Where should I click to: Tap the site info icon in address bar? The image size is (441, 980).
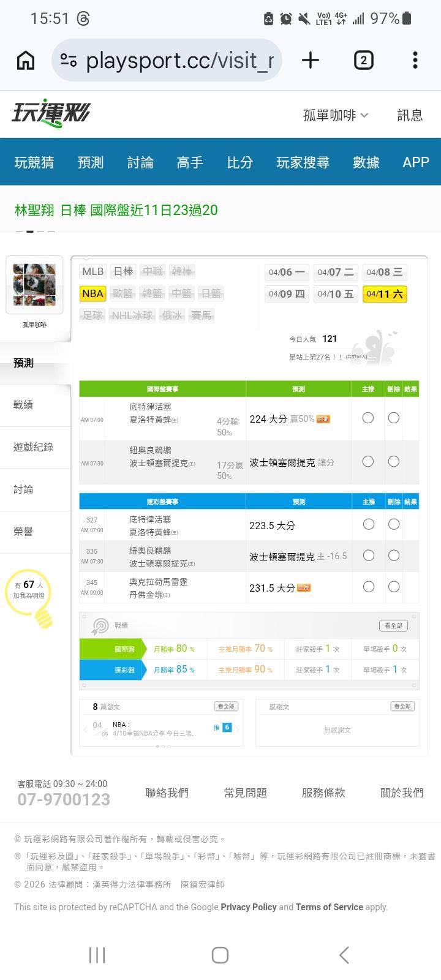point(69,60)
